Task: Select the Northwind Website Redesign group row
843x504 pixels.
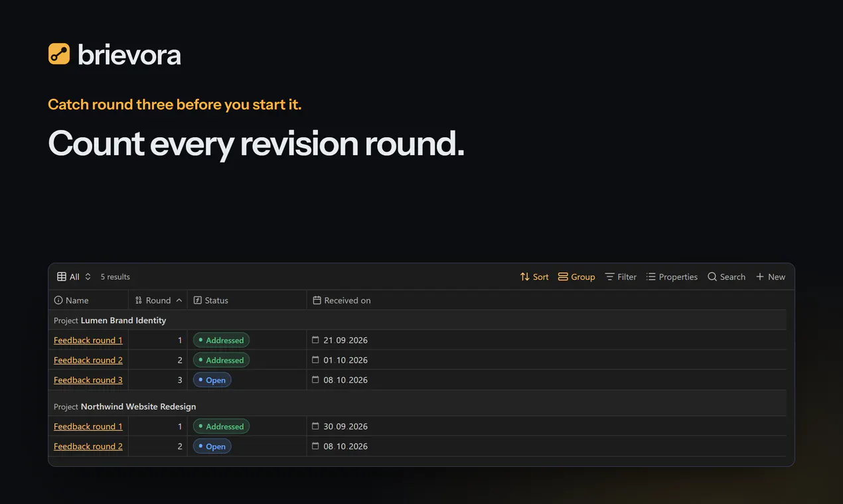Action: tap(418, 407)
